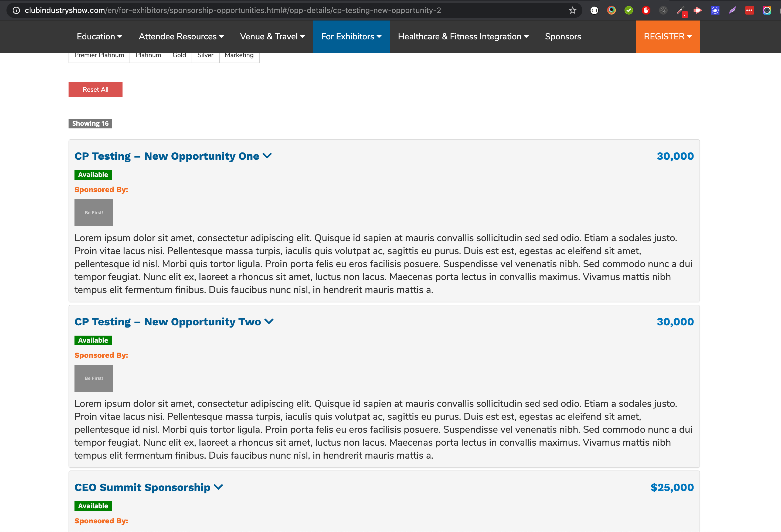This screenshot has width=781, height=532.
Task: Click Be First! sponsor box in Opportunity One
Action: [x=94, y=213]
